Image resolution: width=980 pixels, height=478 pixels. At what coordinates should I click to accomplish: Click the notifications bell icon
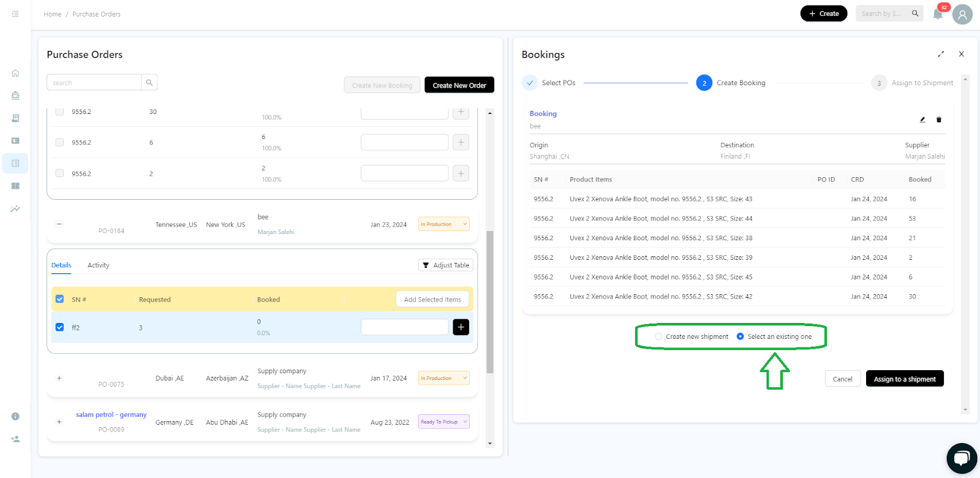[937, 14]
